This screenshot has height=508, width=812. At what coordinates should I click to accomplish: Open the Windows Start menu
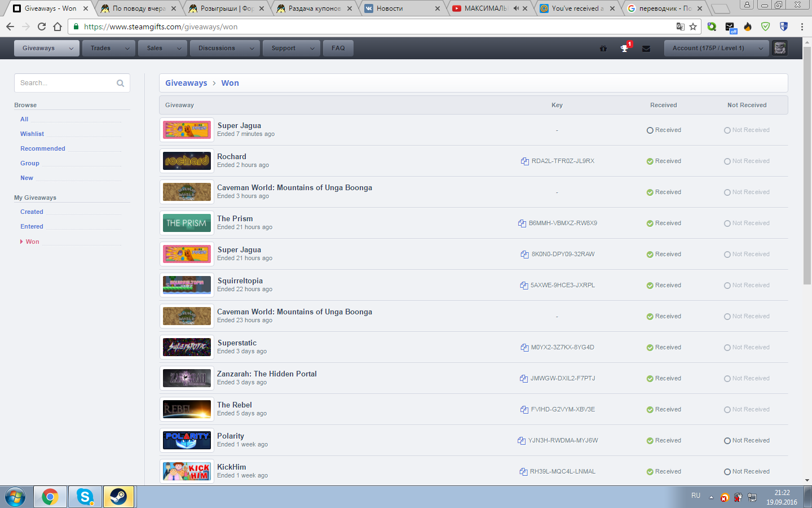click(x=15, y=497)
